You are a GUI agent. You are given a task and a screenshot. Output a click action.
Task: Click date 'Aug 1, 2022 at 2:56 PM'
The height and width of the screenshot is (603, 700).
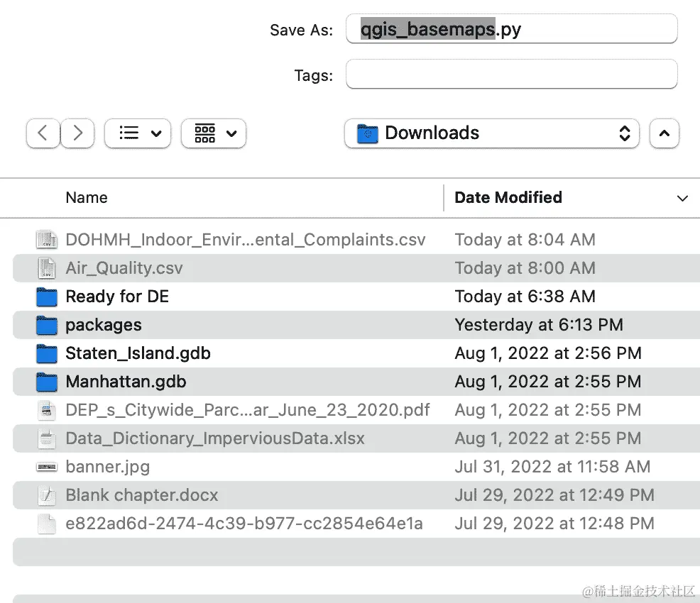coord(548,353)
